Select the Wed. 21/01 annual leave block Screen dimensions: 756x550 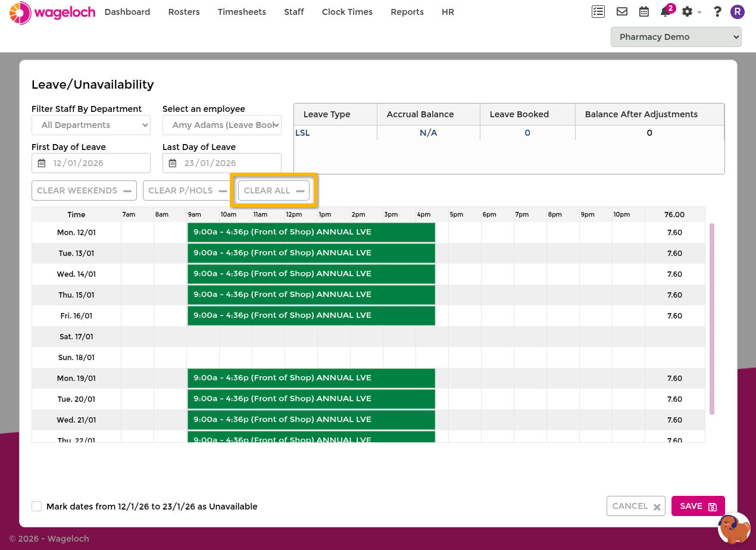[x=311, y=420]
